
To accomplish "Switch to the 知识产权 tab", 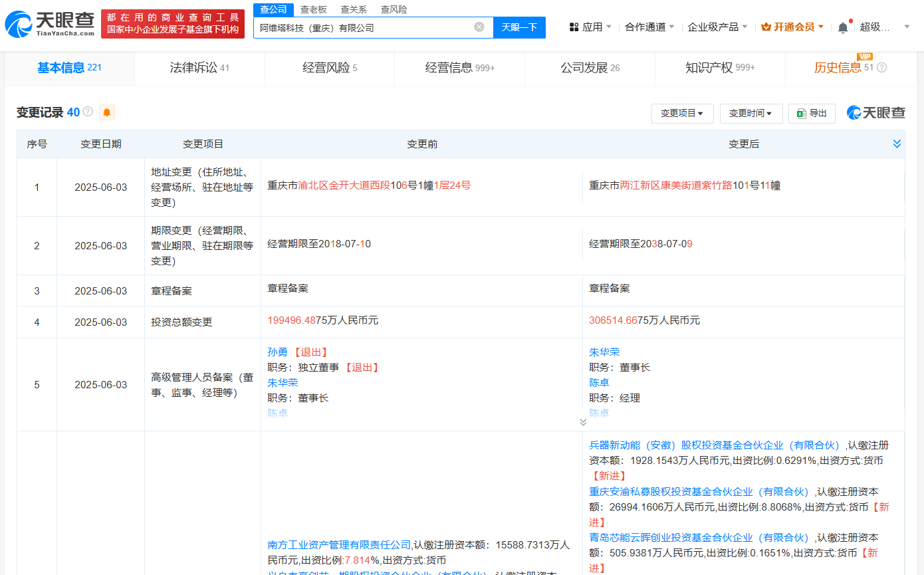I will 719,68.
